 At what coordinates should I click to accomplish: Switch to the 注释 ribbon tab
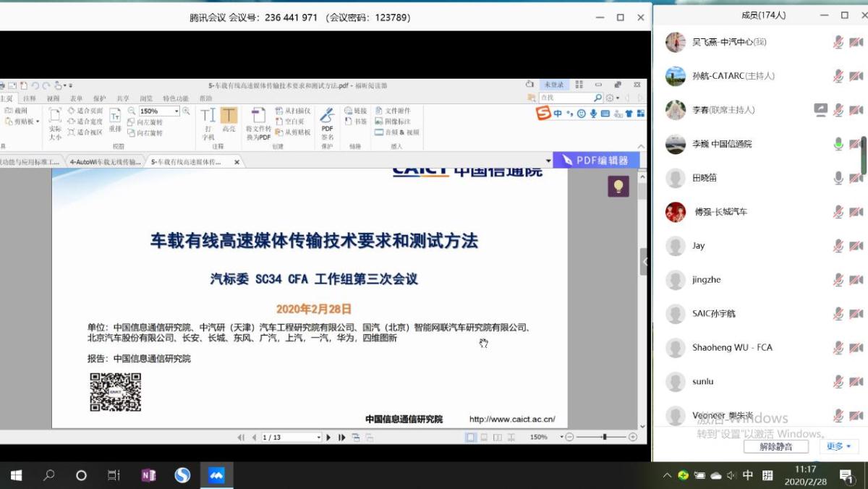pos(30,98)
